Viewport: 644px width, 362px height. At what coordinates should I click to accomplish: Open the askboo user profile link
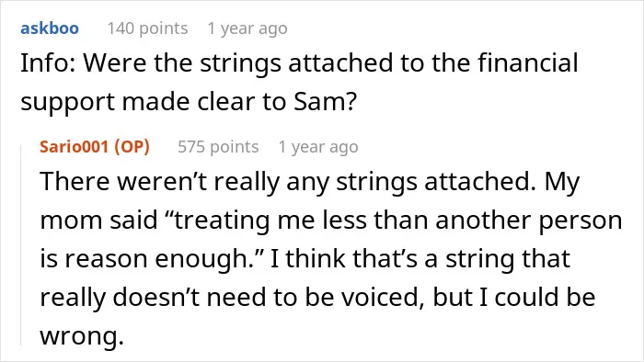(50, 28)
